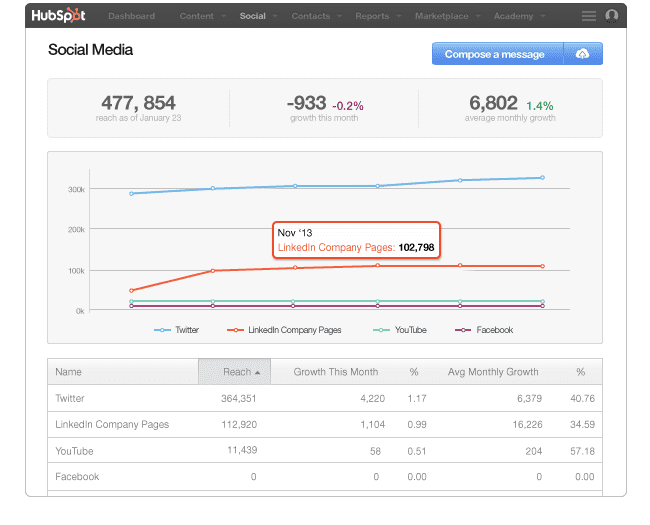This screenshot has width=650, height=525.
Task: Click the Social Media page heading
Action: click(x=90, y=50)
